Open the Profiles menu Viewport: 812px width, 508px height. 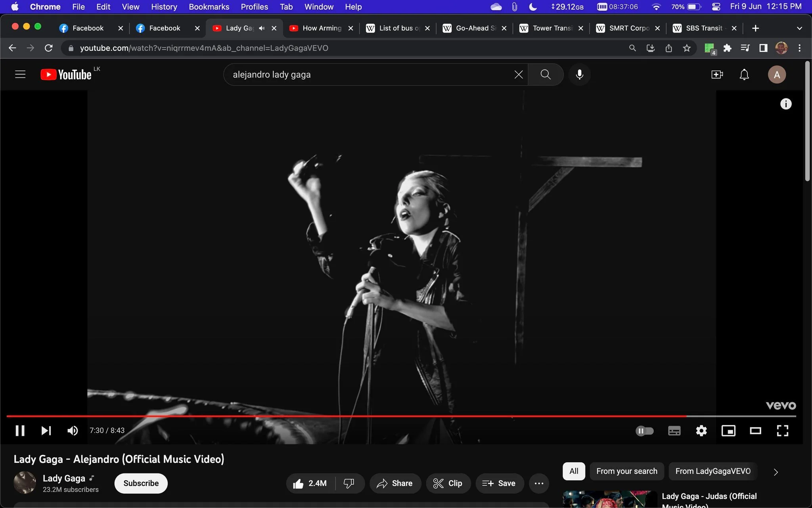[254, 7]
